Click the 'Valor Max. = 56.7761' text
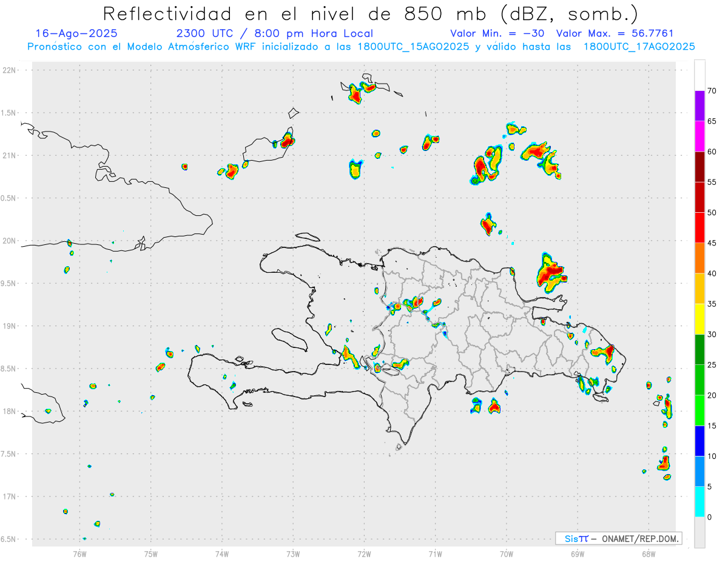 (x=615, y=33)
